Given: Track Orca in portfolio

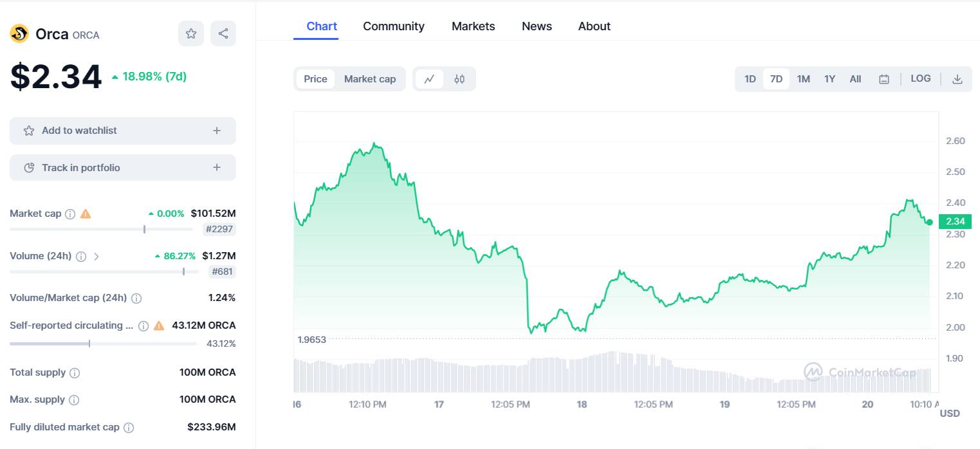Looking at the screenshot, I should [123, 168].
